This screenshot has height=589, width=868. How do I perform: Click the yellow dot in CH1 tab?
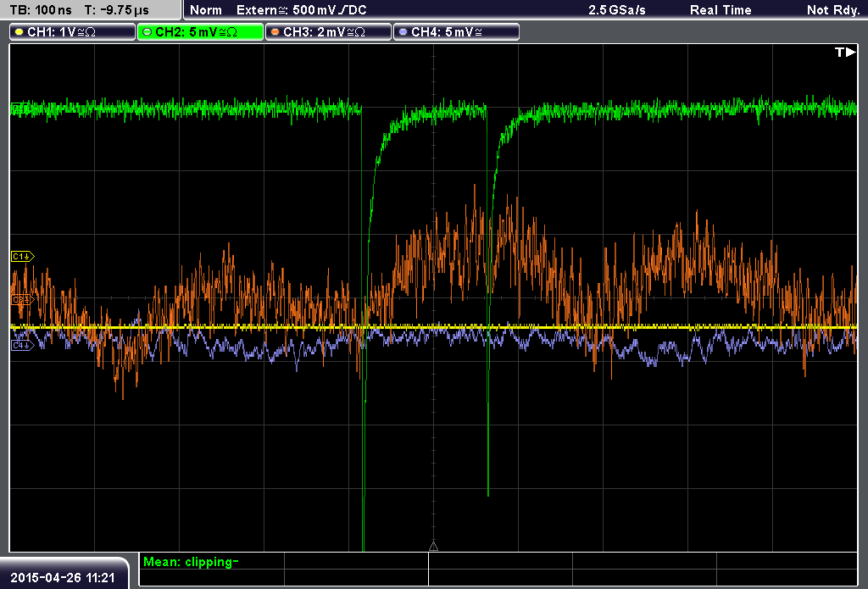tap(19, 32)
